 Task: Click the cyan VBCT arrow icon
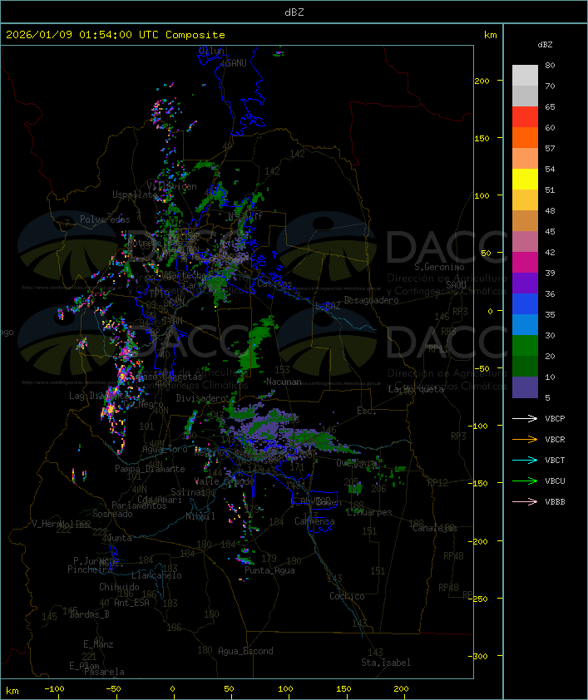pos(526,461)
